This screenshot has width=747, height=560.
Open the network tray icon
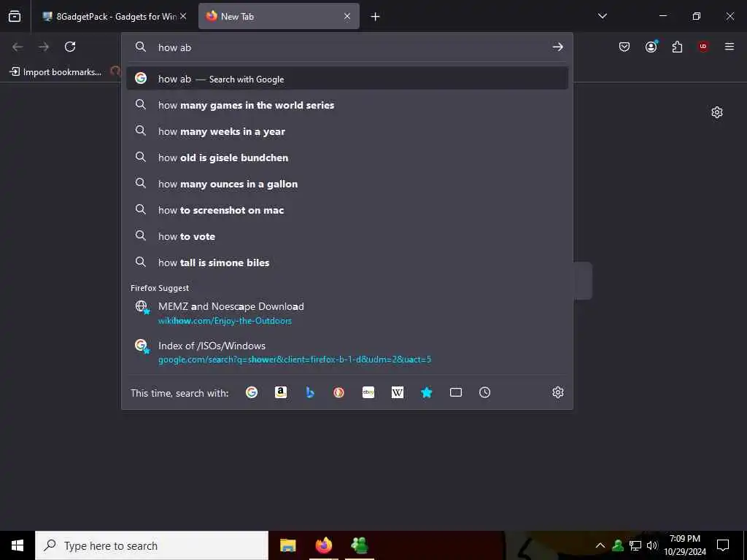coord(635,545)
